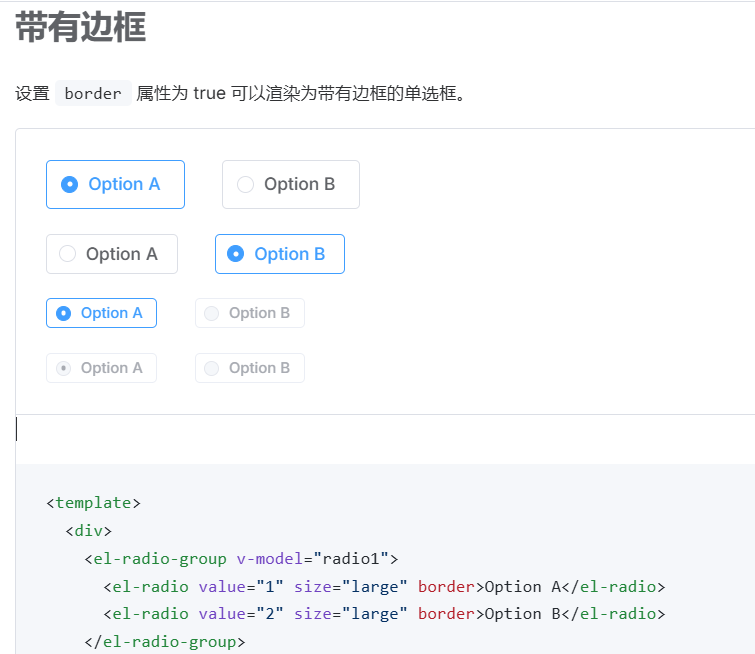Click small selected blue Option A in third row
755x654 pixels.
point(101,313)
